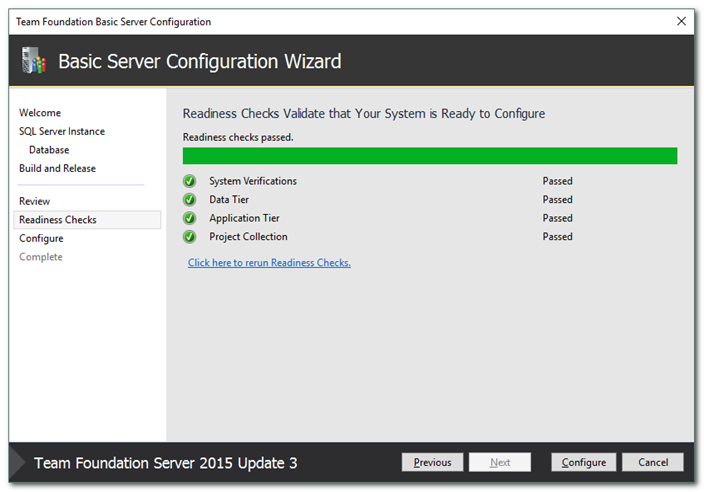704x492 pixels.
Task: Navigate to Build and Release step
Action: pyautogui.click(x=57, y=168)
